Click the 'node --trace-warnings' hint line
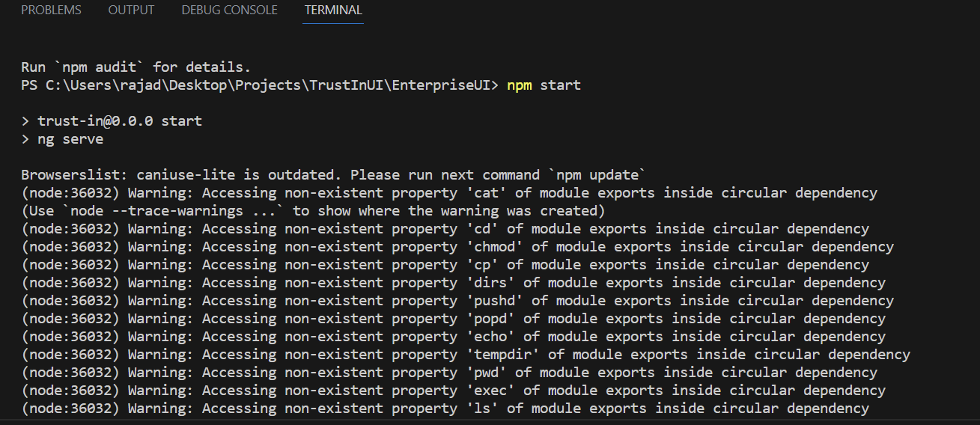The image size is (980, 425). [312, 211]
